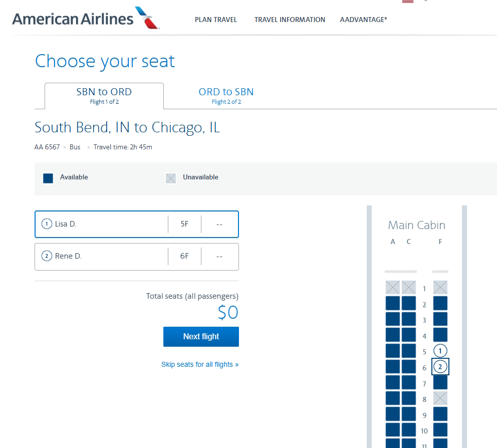Select passenger Rene D. row
This screenshot has width=497, height=448.
[136, 256]
